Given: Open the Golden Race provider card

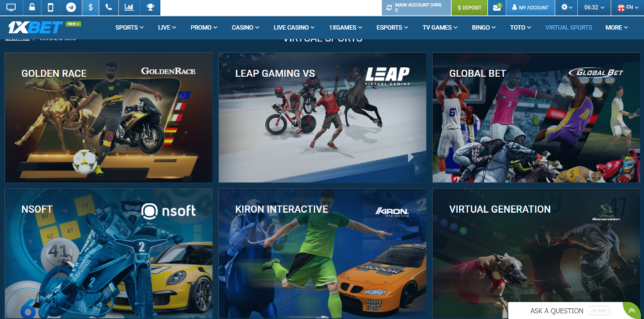Looking at the screenshot, I should pyautogui.click(x=108, y=118).
